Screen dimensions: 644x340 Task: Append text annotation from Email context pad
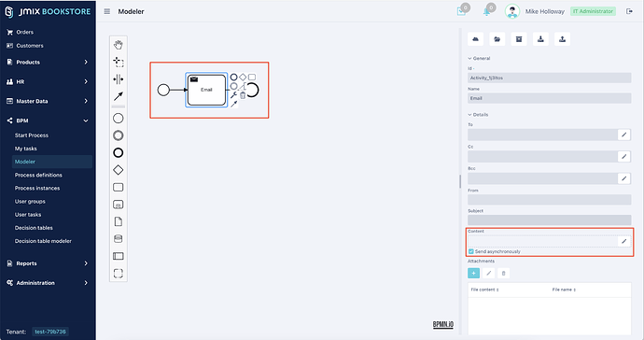point(243,86)
